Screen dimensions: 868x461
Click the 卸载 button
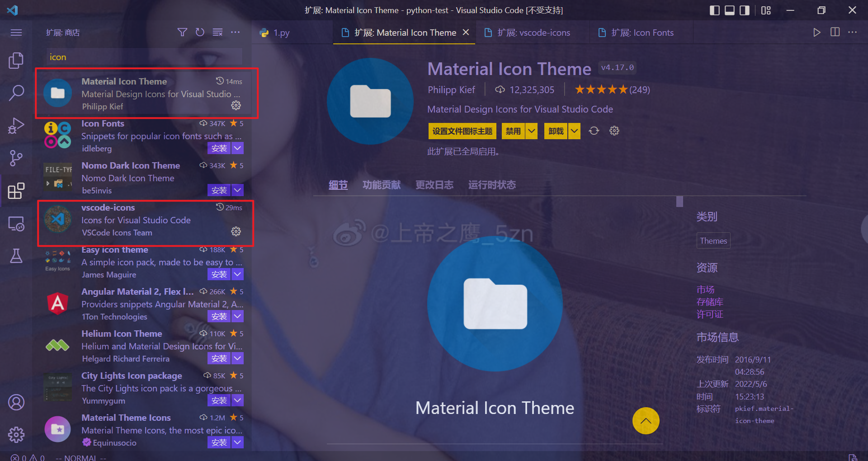[x=556, y=131]
